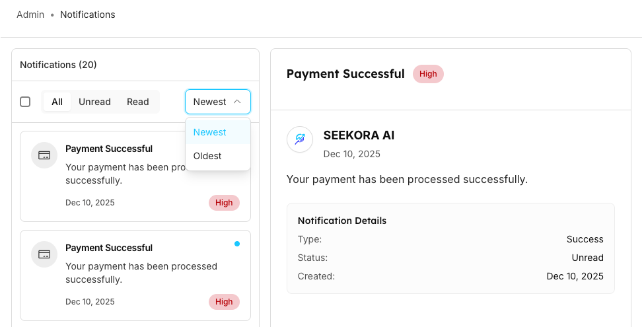Image resolution: width=644 pixels, height=327 pixels.
Task: Click the SEEKORA AI logo avatar
Action: click(300, 139)
